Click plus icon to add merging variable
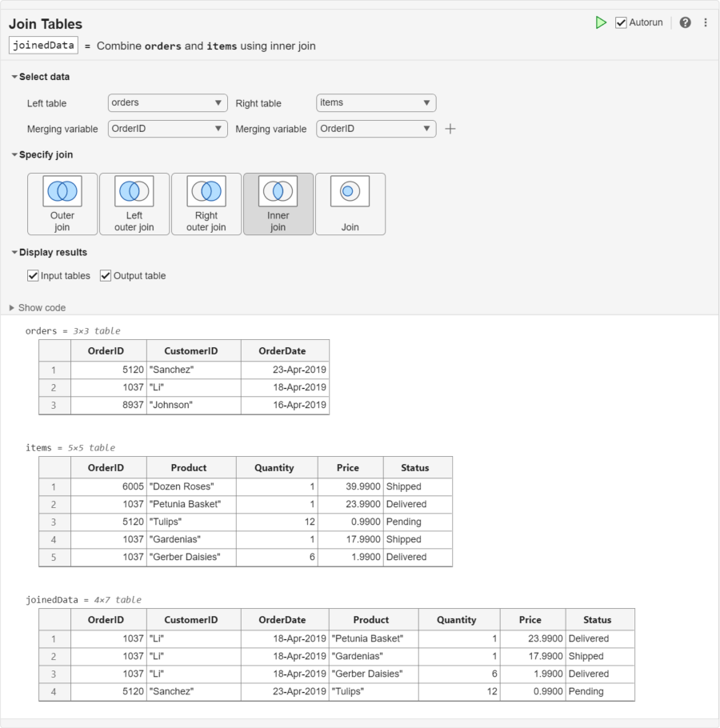Screen dimensions: 720x728 pos(450,129)
